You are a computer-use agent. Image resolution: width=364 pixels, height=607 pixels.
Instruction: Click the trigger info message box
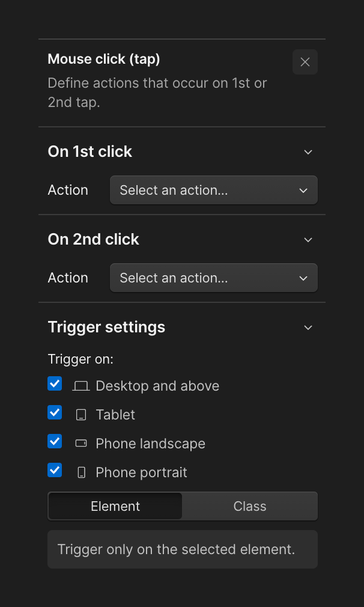pyautogui.click(x=182, y=549)
